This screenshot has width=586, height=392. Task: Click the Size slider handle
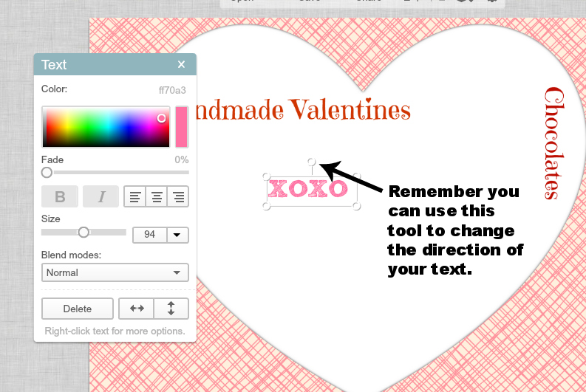(x=84, y=232)
